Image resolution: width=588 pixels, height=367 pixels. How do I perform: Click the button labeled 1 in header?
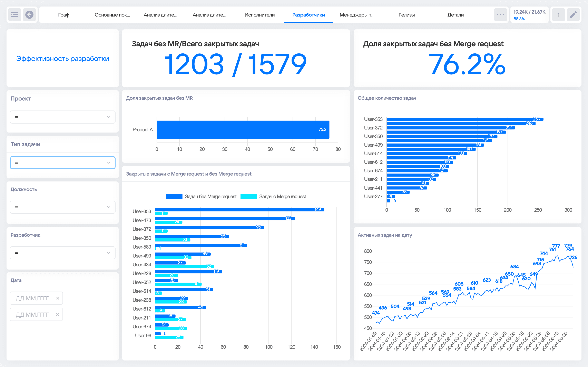tap(558, 15)
